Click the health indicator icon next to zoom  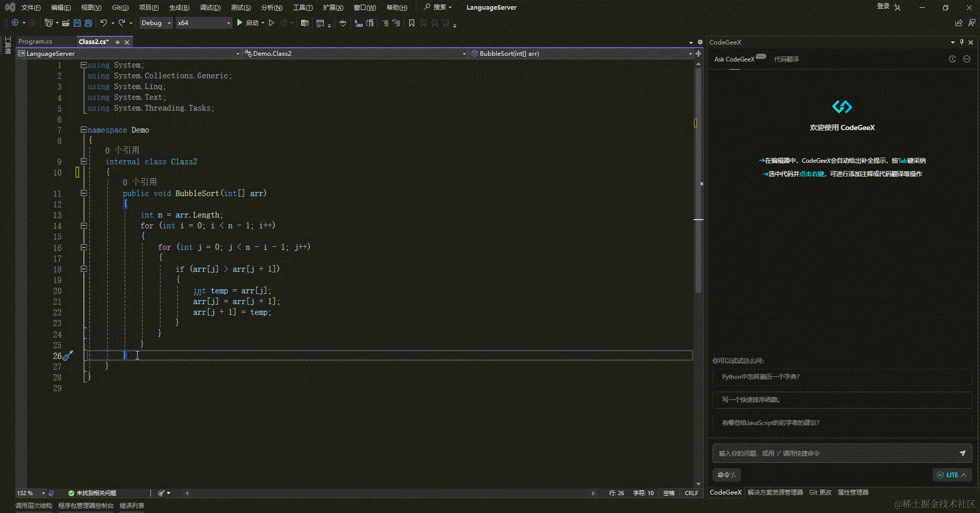pyautogui.click(x=51, y=493)
